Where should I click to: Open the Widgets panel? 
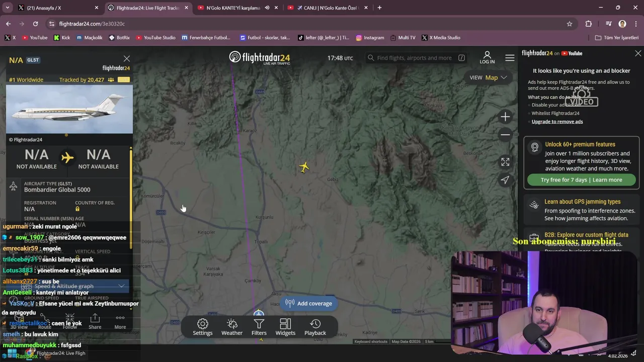click(285, 327)
